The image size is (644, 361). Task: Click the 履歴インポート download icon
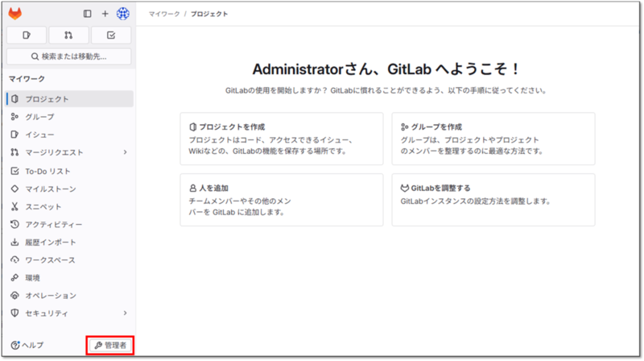coord(14,243)
